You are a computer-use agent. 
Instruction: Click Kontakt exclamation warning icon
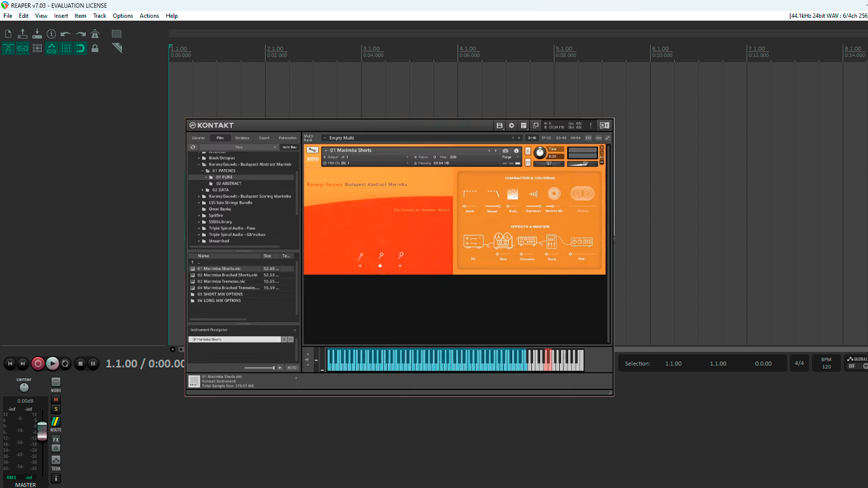coord(590,125)
